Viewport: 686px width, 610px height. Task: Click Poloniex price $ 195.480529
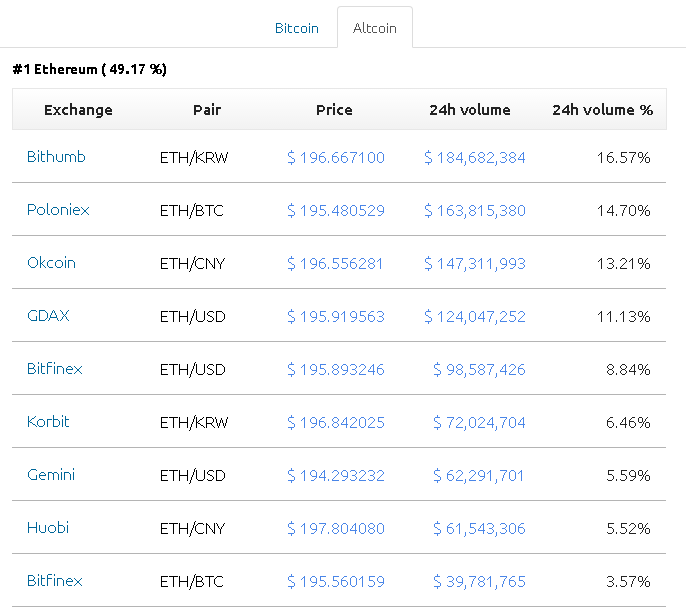click(336, 210)
